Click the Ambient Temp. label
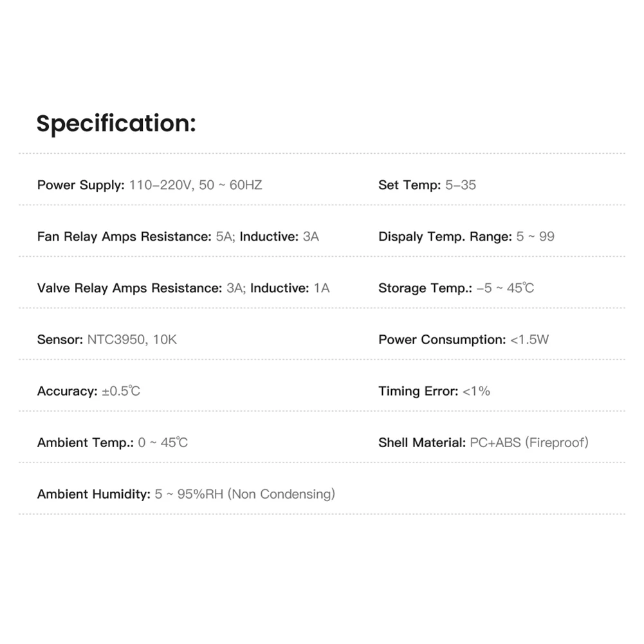The height and width of the screenshot is (644, 644). point(86,443)
